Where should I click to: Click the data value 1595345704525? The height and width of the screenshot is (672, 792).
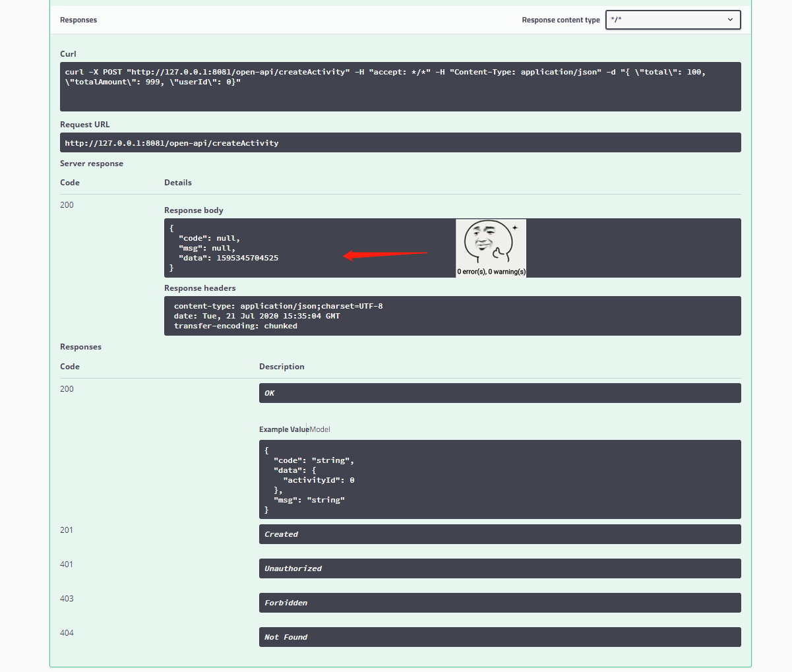247,258
